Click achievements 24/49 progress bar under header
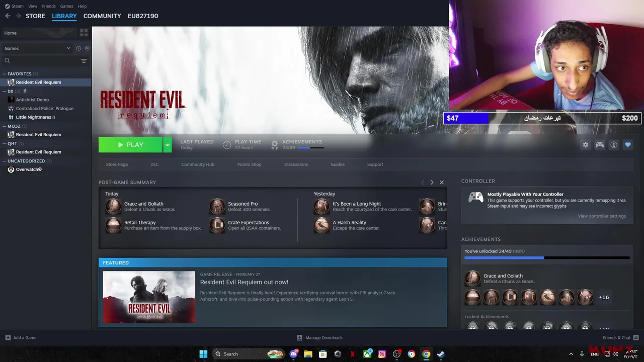The image size is (644, 362). (310, 148)
